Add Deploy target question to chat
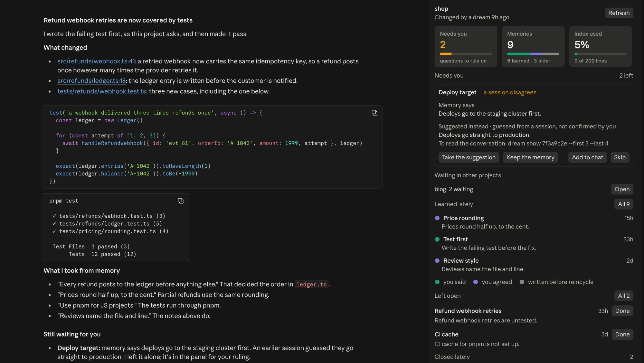Viewport: 644px width, 363px height. 587,157
